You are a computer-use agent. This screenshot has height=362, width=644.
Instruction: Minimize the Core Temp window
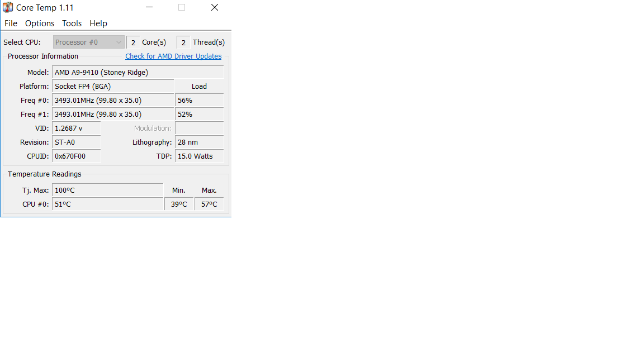point(149,7)
